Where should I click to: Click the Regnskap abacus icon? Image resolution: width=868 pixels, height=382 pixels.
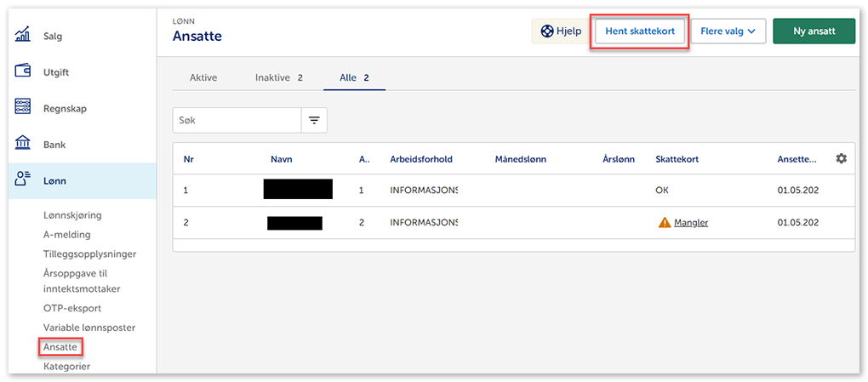point(24,108)
